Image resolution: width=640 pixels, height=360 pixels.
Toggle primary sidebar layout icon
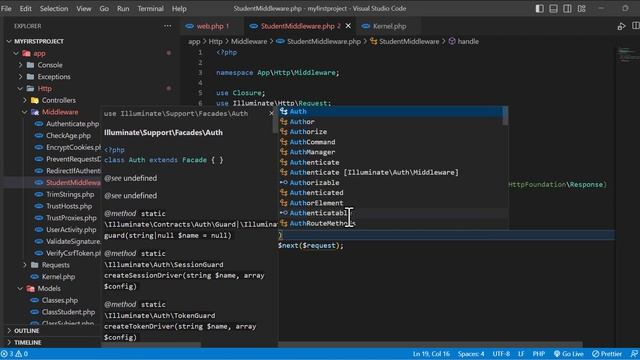(540, 9)
